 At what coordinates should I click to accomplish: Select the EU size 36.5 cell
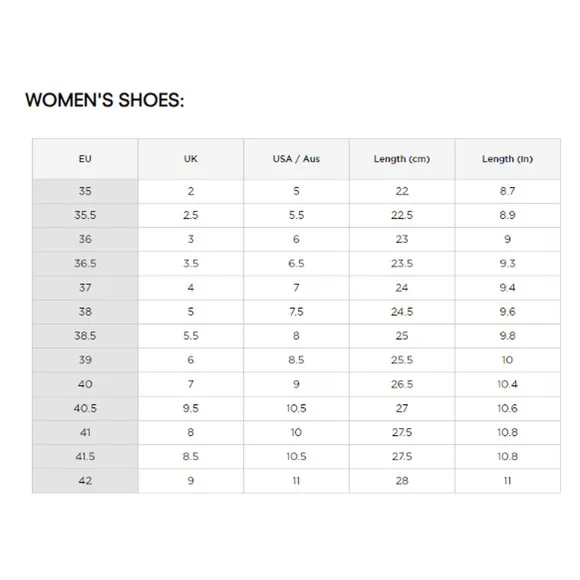pyautogui.click(x=85, y=263)
